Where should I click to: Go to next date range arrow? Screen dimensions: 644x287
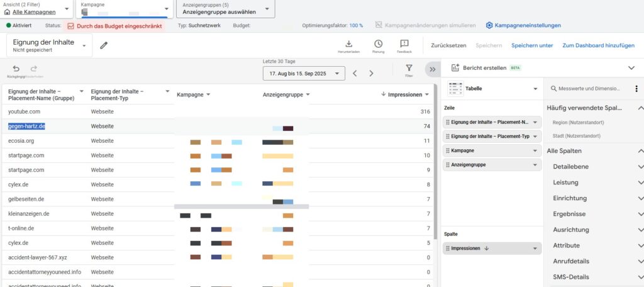[371, 74]
